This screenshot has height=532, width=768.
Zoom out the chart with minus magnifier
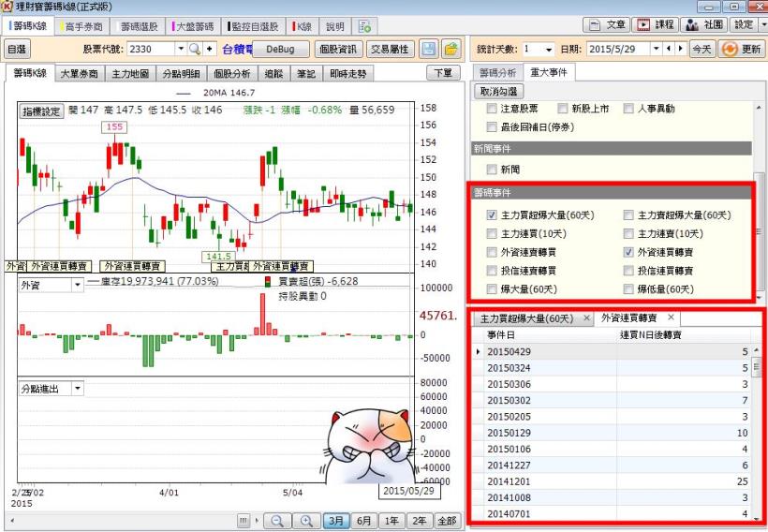277,521
